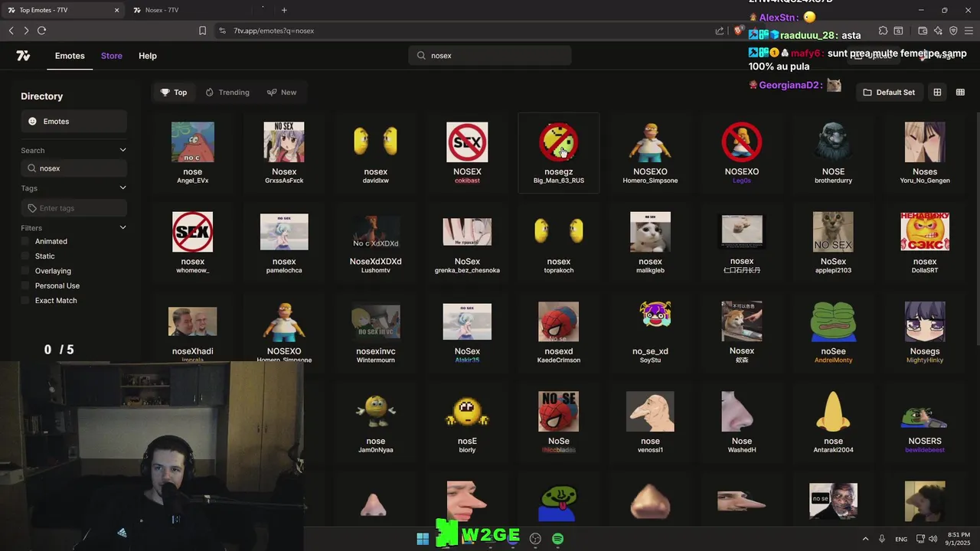Click the 7TV logo home icon
This screenshot has width=980, height=551.
coord(23,56)
